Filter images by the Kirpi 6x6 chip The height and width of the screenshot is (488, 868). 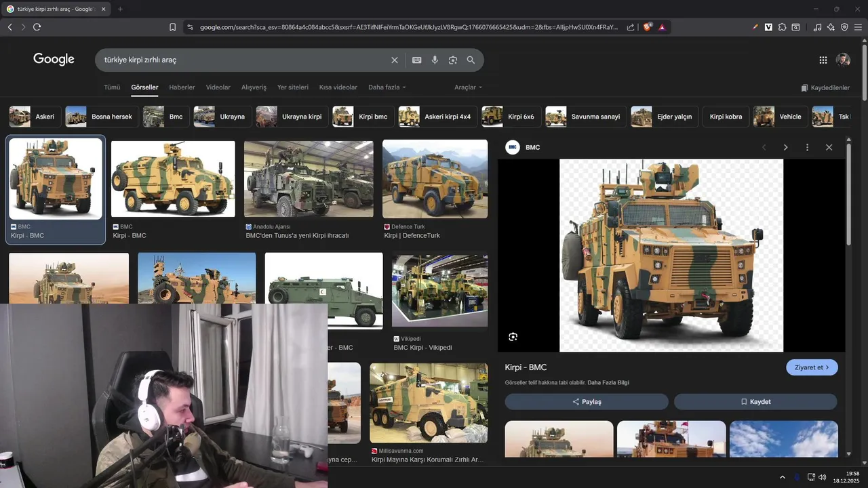pyautogui.click(x=511, y=117)
